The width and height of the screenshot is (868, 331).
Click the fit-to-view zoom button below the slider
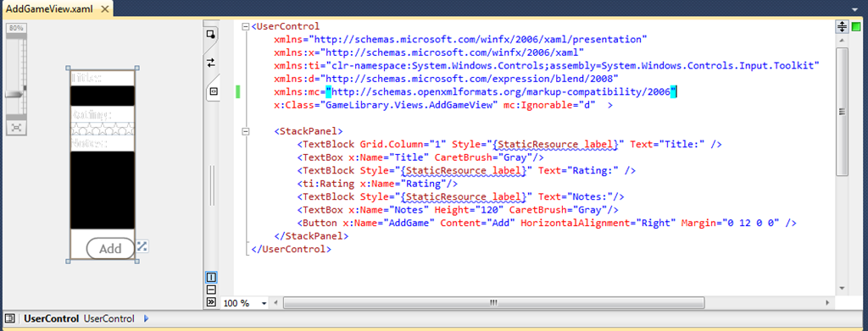[16, 128]
